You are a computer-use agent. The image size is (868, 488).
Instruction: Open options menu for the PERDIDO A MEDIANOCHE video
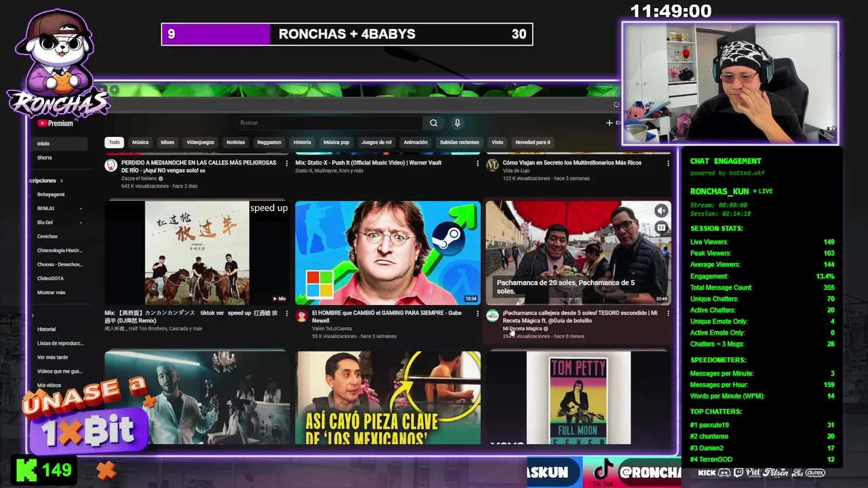pos(286,163)
